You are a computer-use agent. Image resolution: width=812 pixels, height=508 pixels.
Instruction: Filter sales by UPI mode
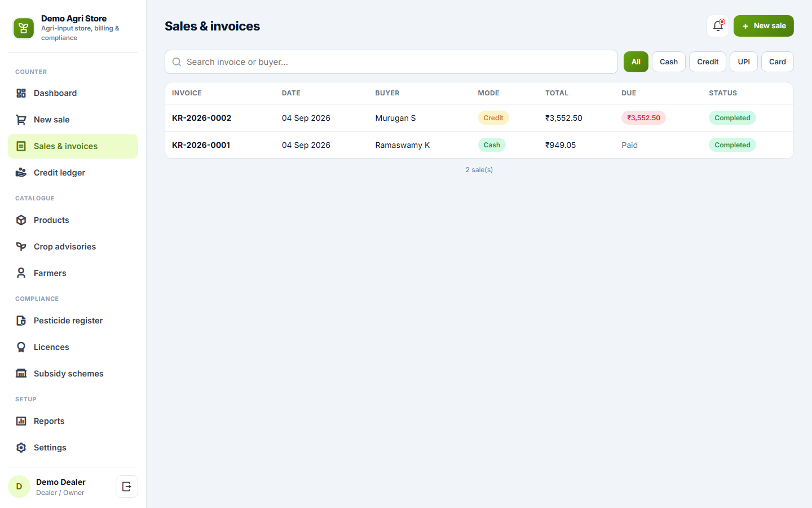[x=744, y=62]
